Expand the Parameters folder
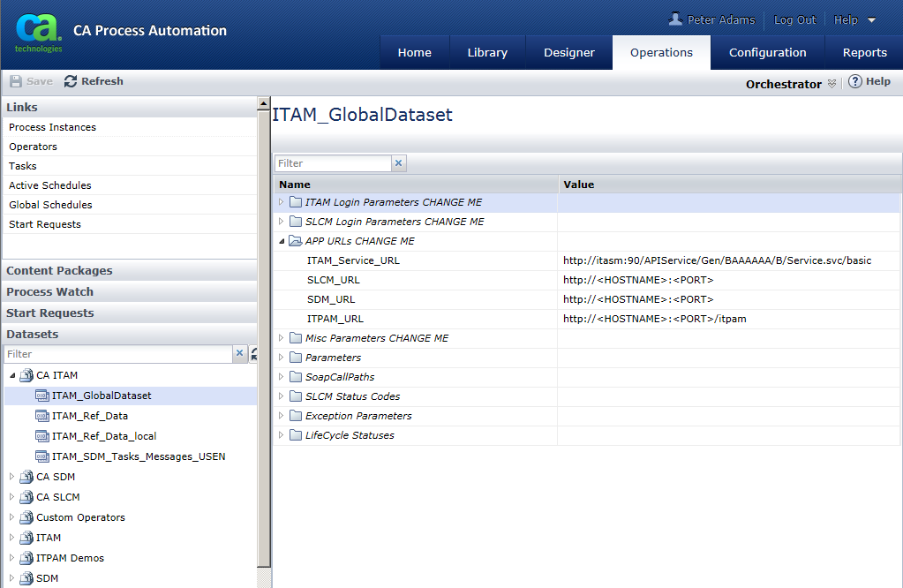This screenshot has height=588, width=903. [x=281, y=357]
